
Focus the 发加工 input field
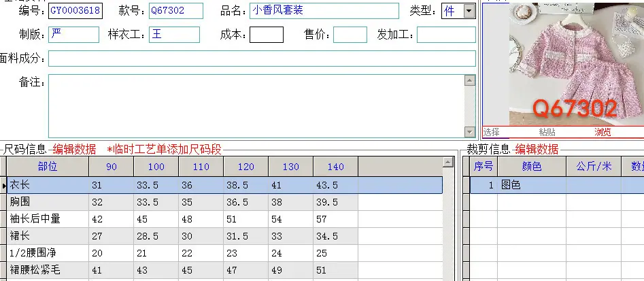[446, 35]
